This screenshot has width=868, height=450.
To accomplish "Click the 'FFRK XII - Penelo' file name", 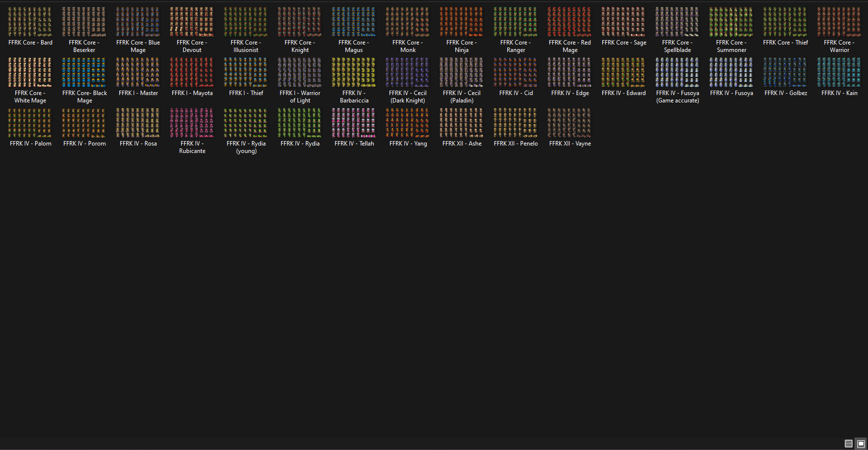I will tap(516, 144).
